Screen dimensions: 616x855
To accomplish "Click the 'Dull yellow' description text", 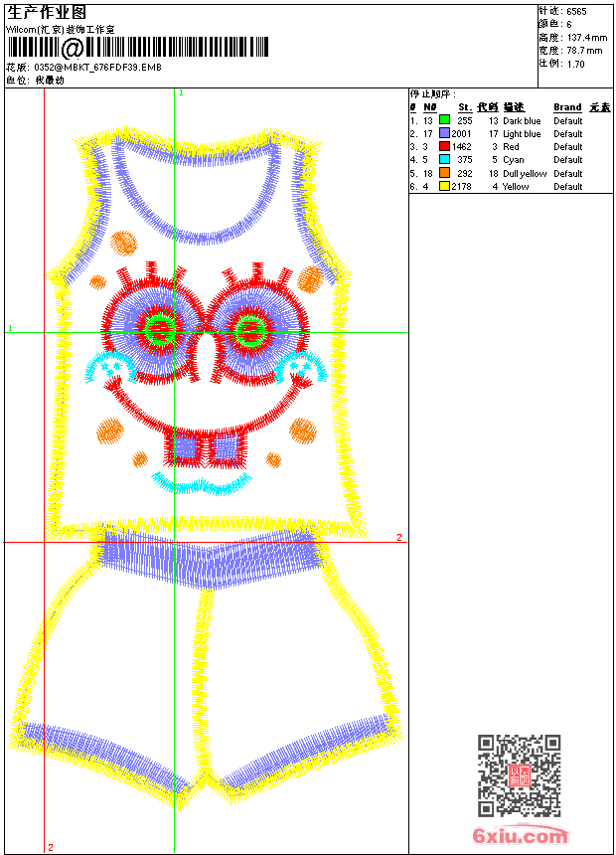I will click(x=525, y=174).
